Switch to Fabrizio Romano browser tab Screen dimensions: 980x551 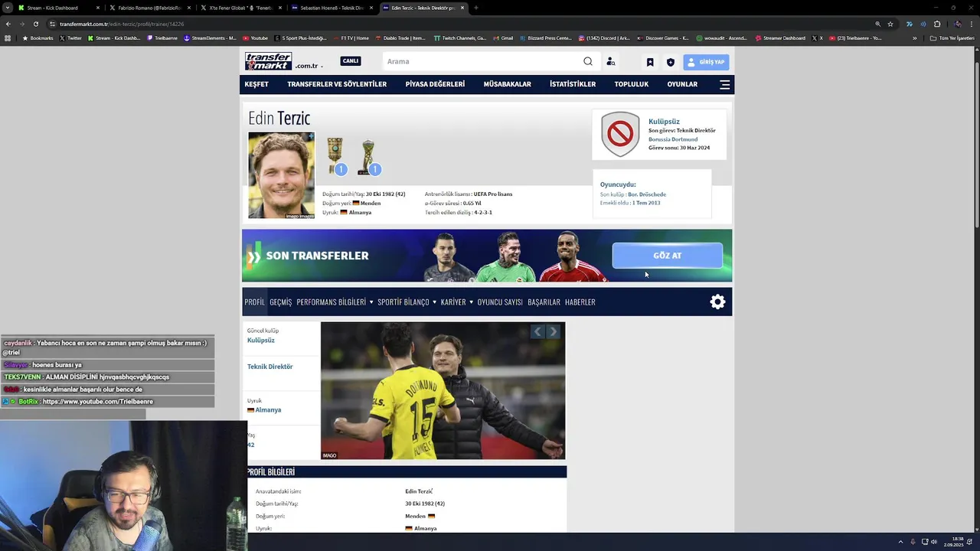click(x=149, y=8)
